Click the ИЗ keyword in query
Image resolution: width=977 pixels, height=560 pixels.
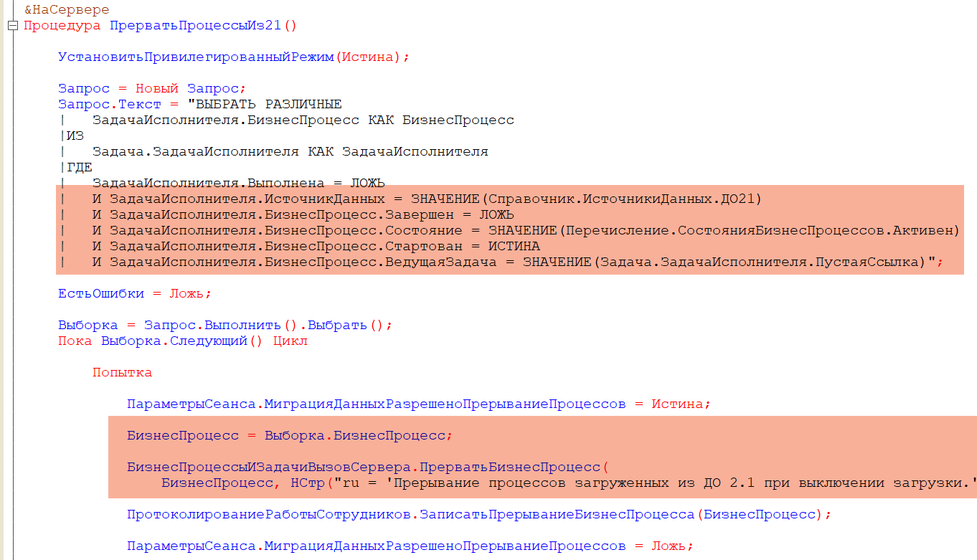(75, 136)
